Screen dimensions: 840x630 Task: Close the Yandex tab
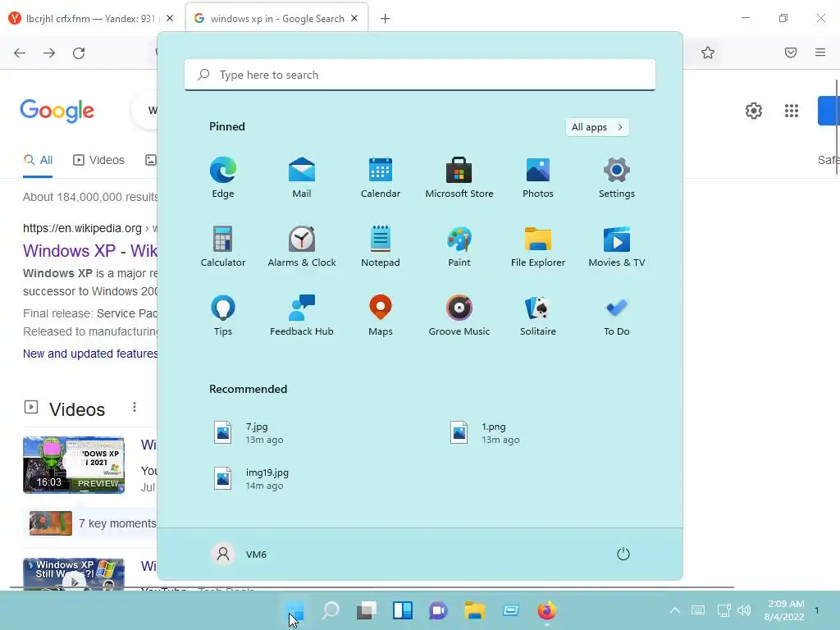[x=170, y=18]
